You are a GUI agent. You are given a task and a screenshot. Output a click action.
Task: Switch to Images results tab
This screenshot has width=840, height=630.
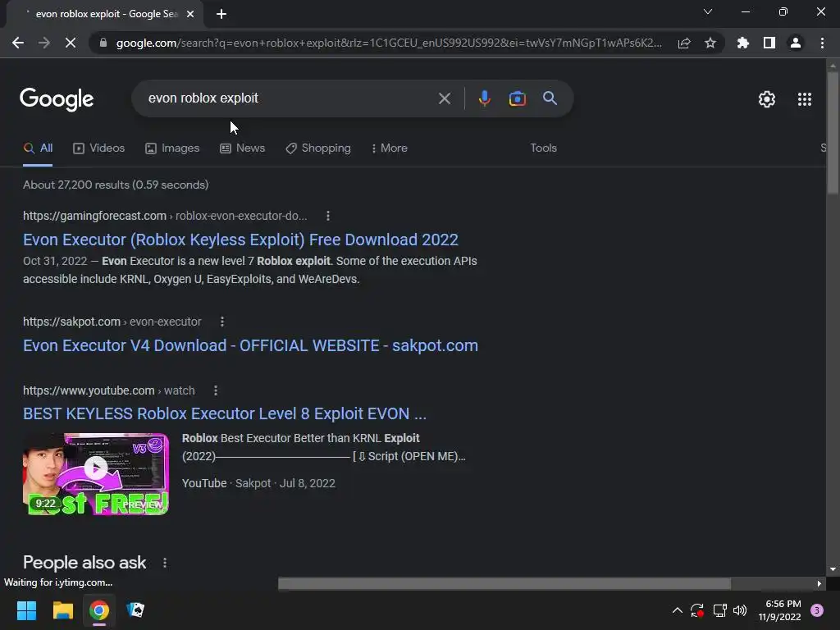(172, 148)
